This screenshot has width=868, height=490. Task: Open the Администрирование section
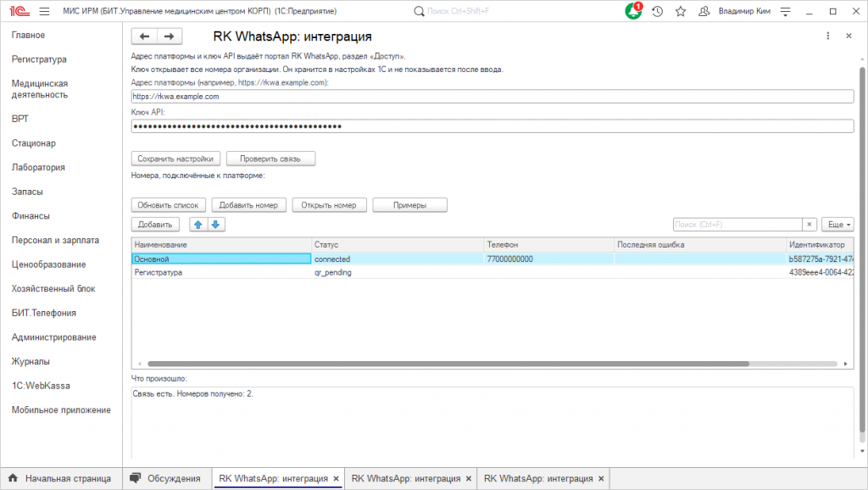tap(53, 337)
